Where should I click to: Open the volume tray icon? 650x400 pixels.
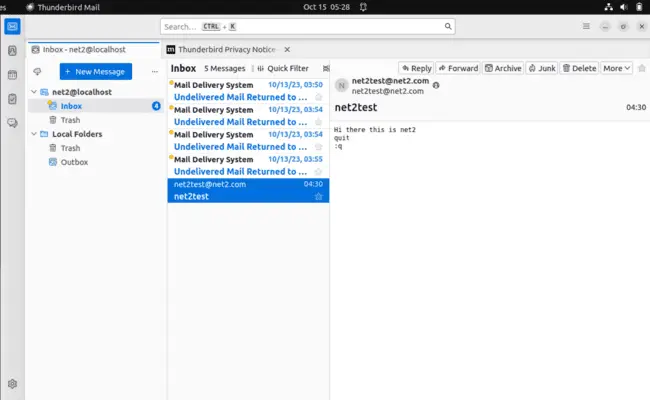click(624, 7)
